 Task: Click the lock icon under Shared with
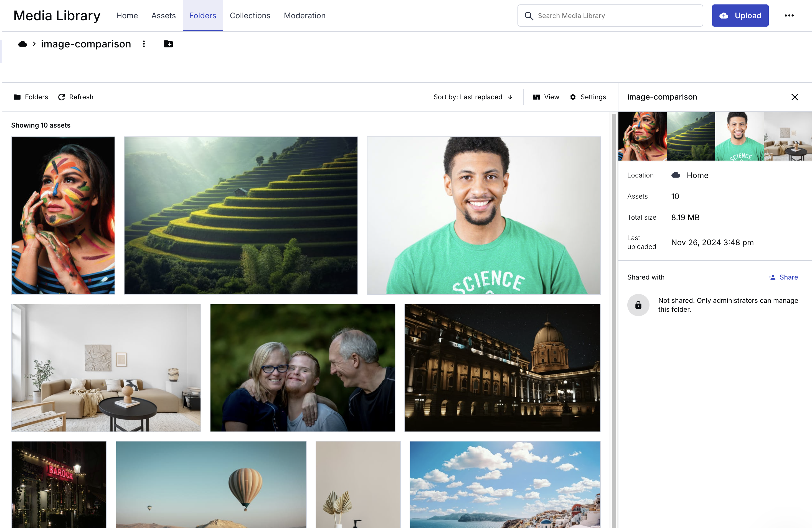click(638, 305)
